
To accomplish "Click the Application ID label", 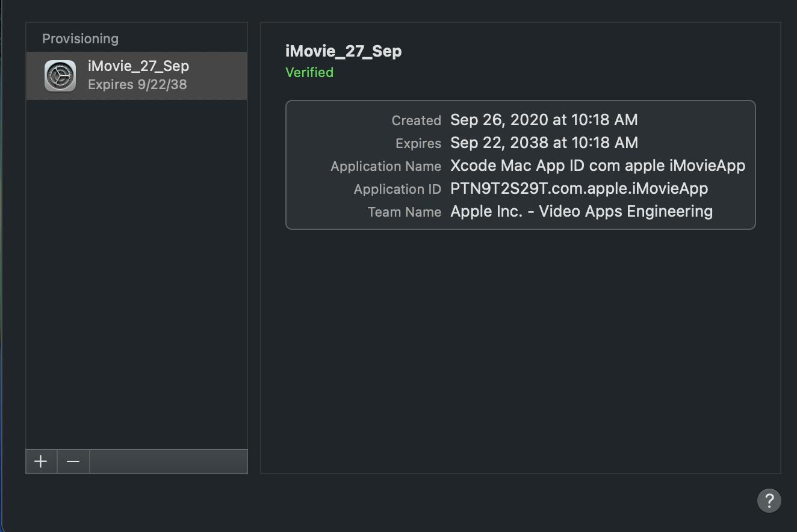I will point(397,189).
